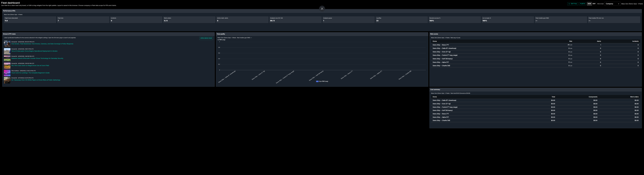Click Demo Ship — Charlie row in Risk scores
Screen dimensions: 644x175
[x=535, y=66]
